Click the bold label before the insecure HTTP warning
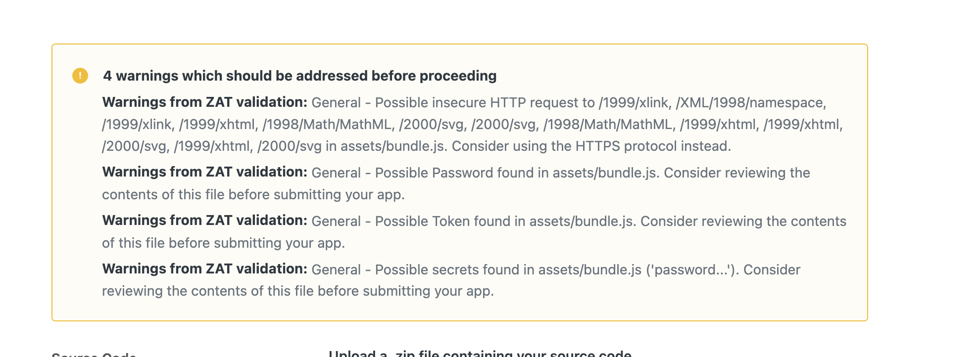The height and width of the screenshot is (357, 980). click(x=204, y=102)
